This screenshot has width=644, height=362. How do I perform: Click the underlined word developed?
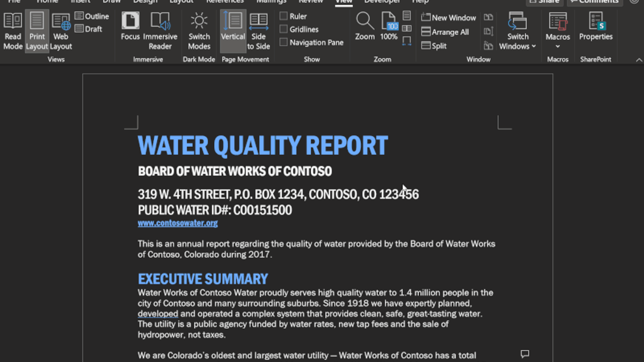tap(158, 314)
